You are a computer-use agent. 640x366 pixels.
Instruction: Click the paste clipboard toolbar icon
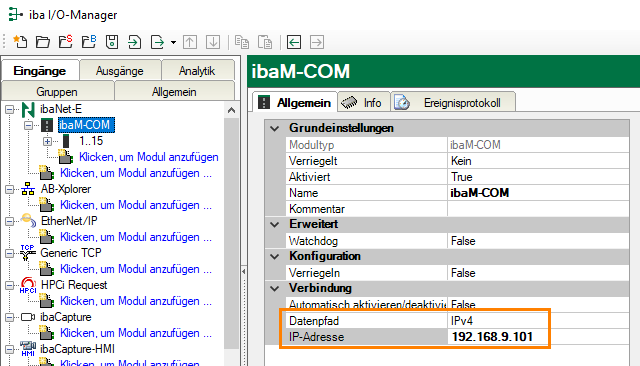(x=265, y=42)
